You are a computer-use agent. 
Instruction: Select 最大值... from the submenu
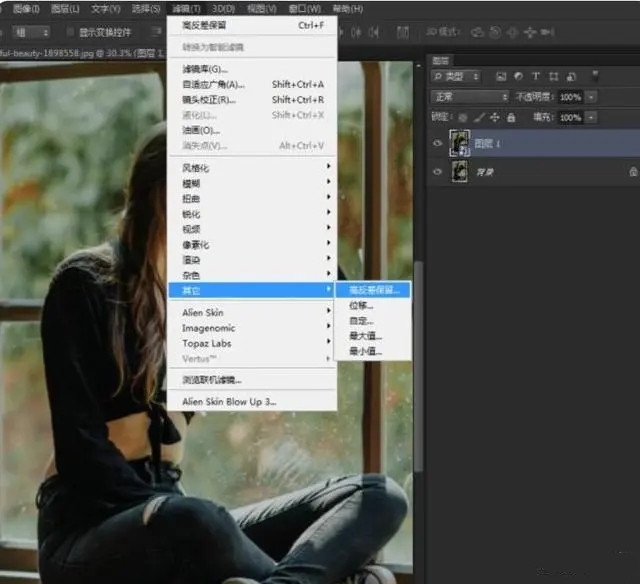point(365,336)
